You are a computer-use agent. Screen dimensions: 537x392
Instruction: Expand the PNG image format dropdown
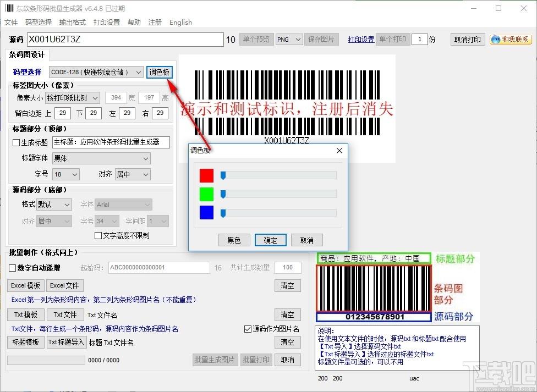click(289, 40)
